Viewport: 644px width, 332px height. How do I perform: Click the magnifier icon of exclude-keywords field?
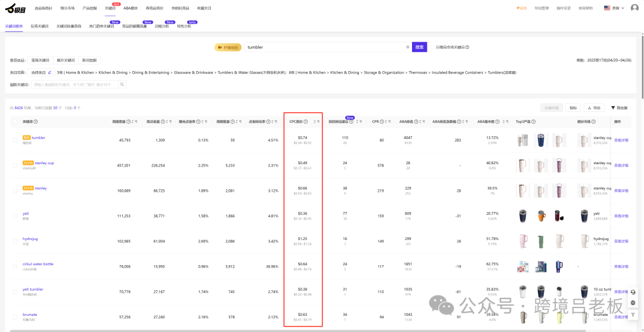pyautogui.click(x=122, y=84)
